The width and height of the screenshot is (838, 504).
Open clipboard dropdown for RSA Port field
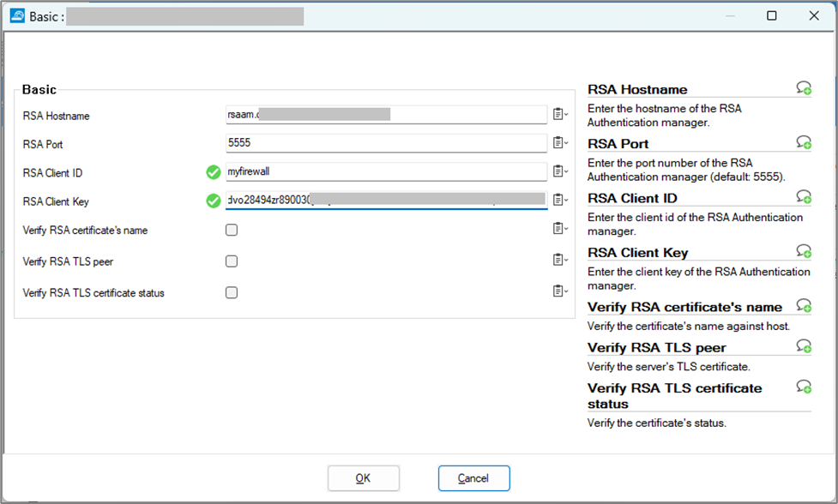560,142
